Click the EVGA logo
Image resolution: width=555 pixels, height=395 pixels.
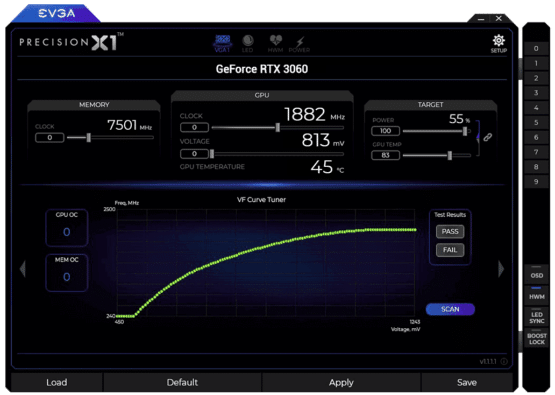[x=57, y=13]
